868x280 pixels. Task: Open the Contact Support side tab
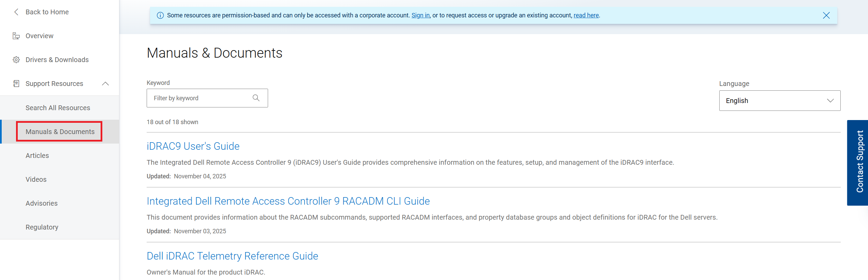pyautogui.click(x=857, y=163)
